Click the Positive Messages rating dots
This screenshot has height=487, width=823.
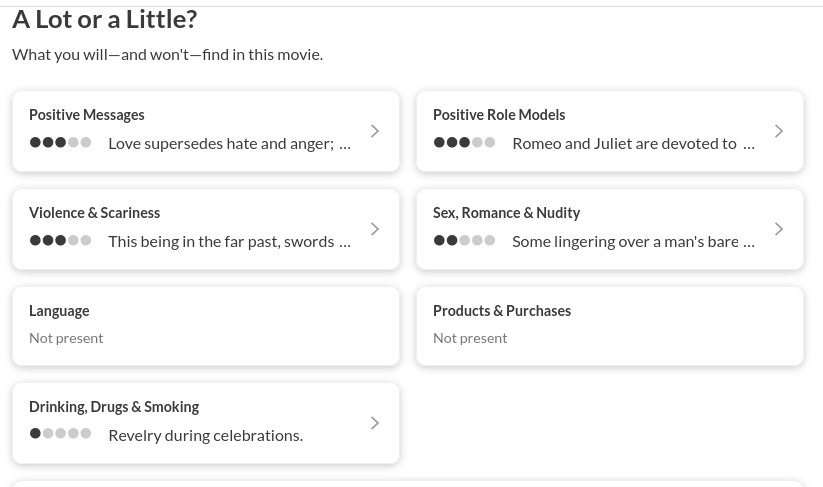(60, 143)
